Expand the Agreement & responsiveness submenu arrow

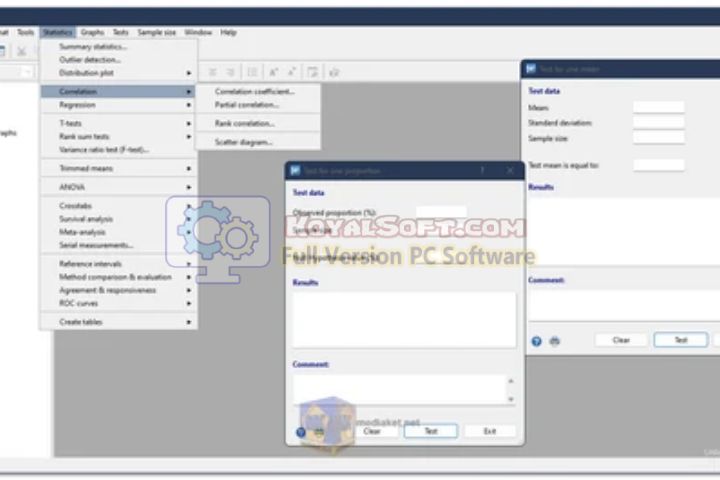click(x=188, y=290)
